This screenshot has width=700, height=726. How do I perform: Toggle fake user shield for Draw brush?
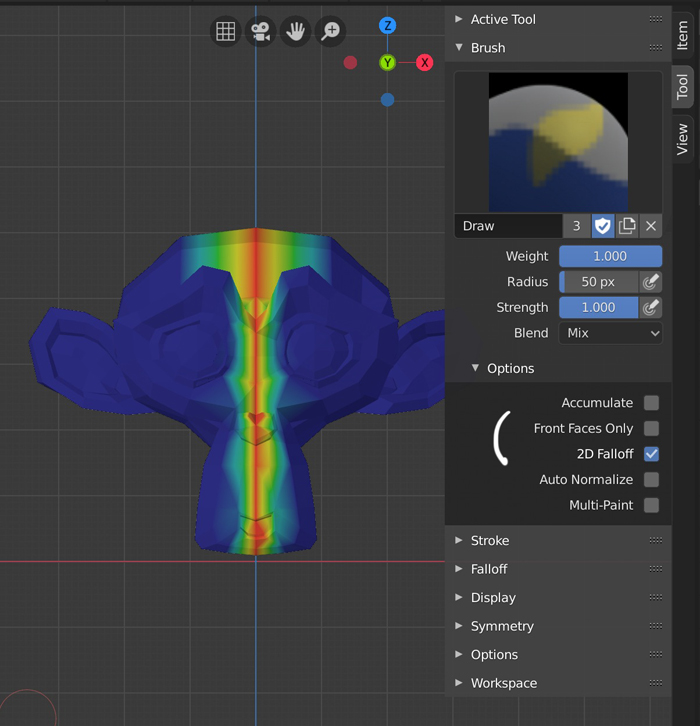603,226
